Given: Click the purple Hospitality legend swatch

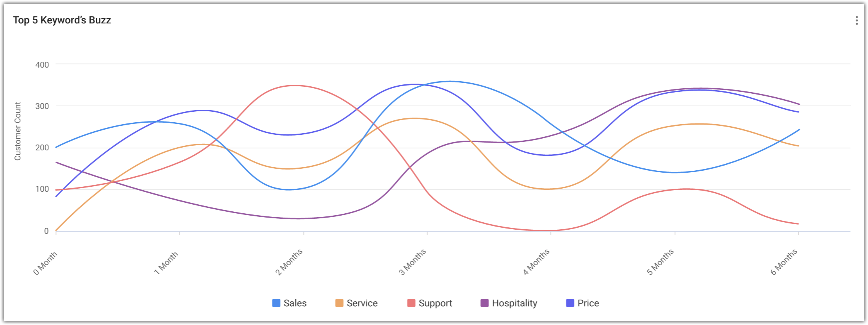Looking at the screenshot, I should coord(484,303).
